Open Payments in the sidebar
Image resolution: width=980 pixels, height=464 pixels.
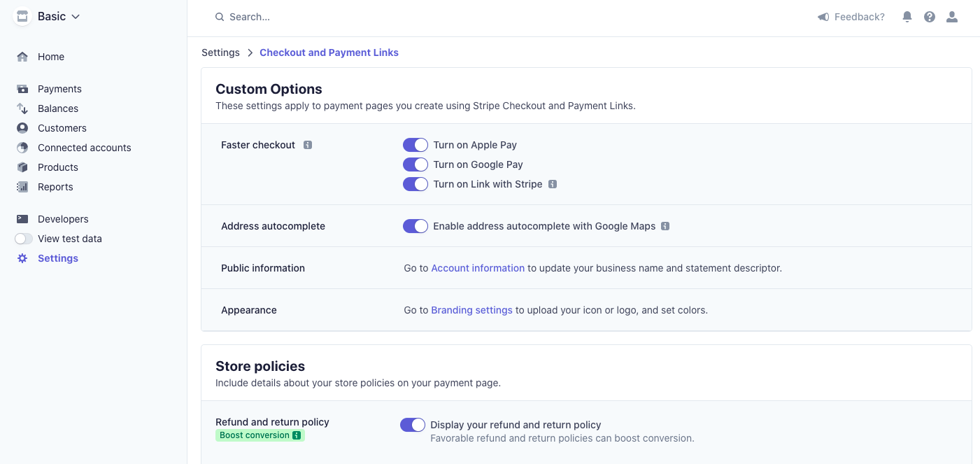point(59,89)
